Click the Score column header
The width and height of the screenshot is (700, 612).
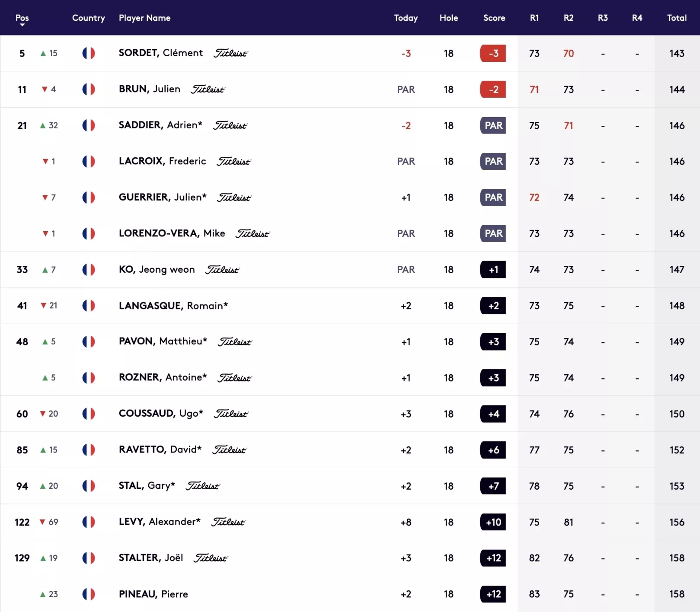(494, 18)
